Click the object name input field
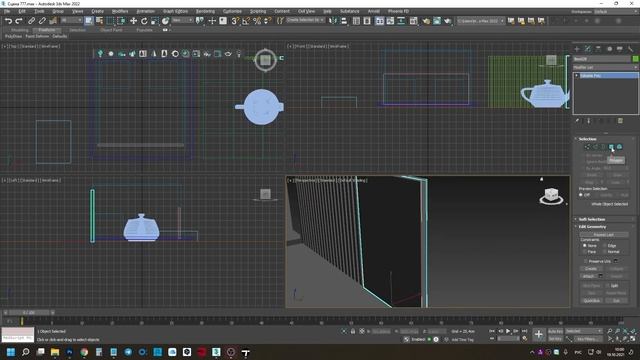The width and height of the screenshot is (640, 360). [602, 59]
